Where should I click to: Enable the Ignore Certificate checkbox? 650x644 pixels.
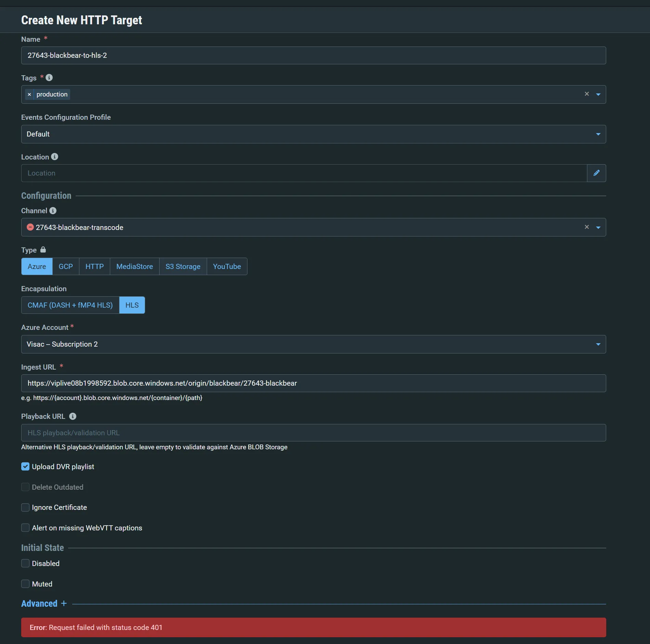(25, 507)
